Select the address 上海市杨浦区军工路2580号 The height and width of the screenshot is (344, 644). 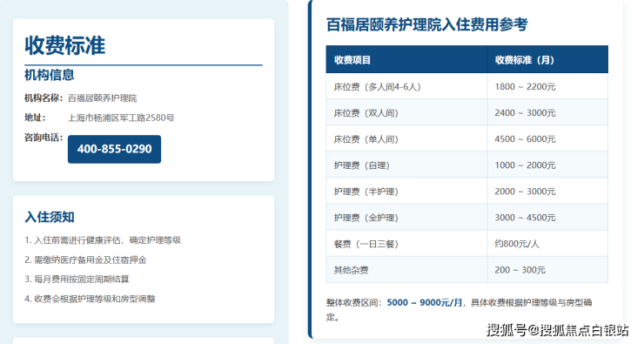click(121, 118)
